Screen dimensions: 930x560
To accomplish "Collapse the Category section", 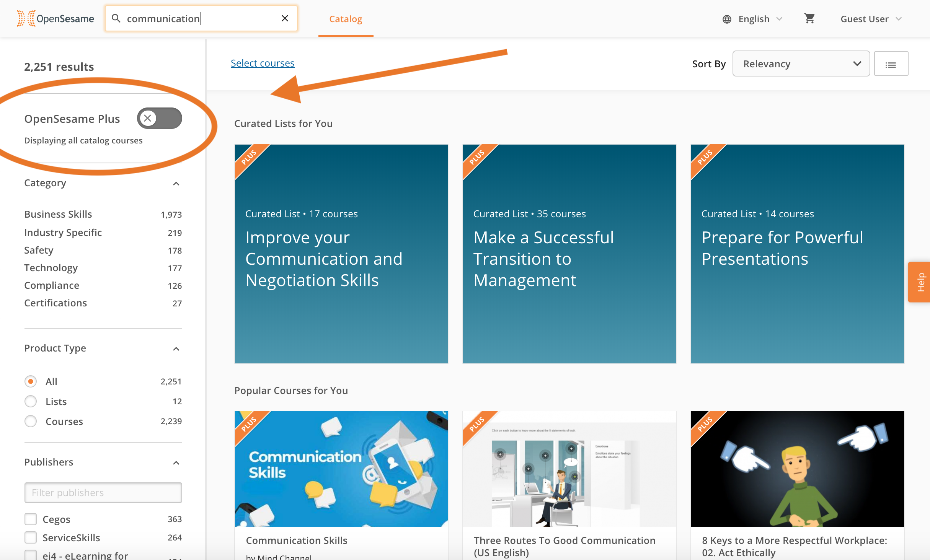I will pos(176,184).
